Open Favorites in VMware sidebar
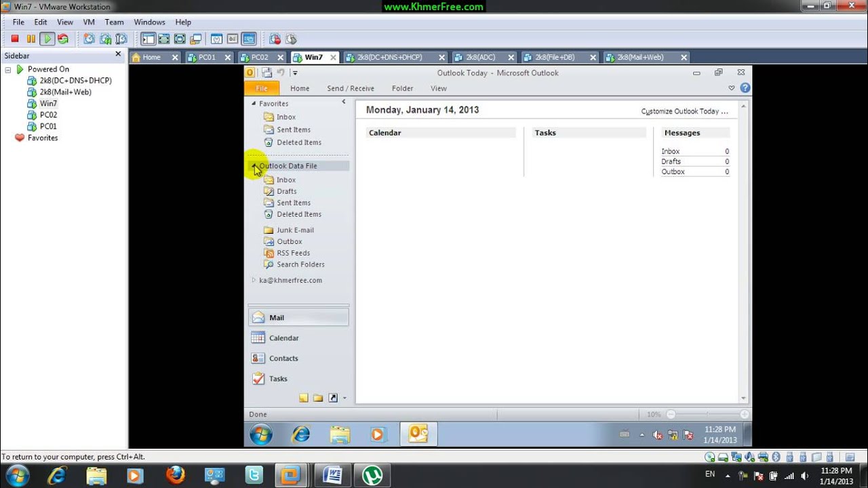Viewport: 868px width, 488px height. pyautogui.click(x=43, y=138)
